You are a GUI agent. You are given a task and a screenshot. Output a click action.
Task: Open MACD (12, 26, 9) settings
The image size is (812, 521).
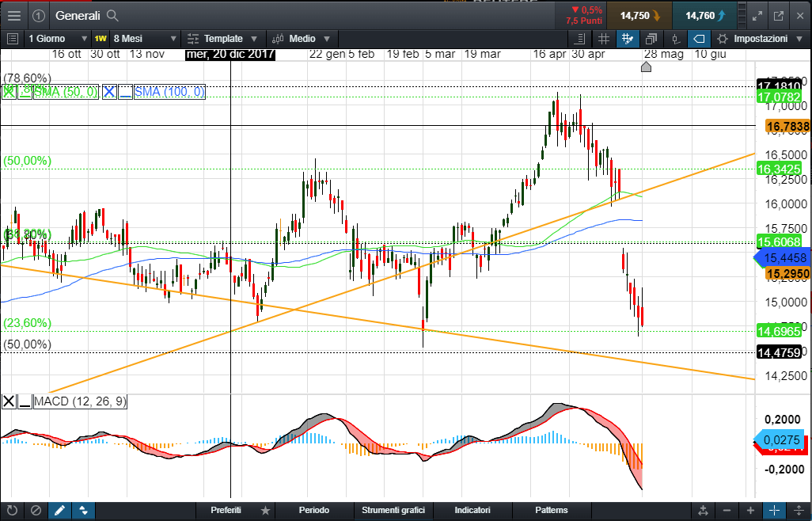pyautogui.click(x=80, y=401)
